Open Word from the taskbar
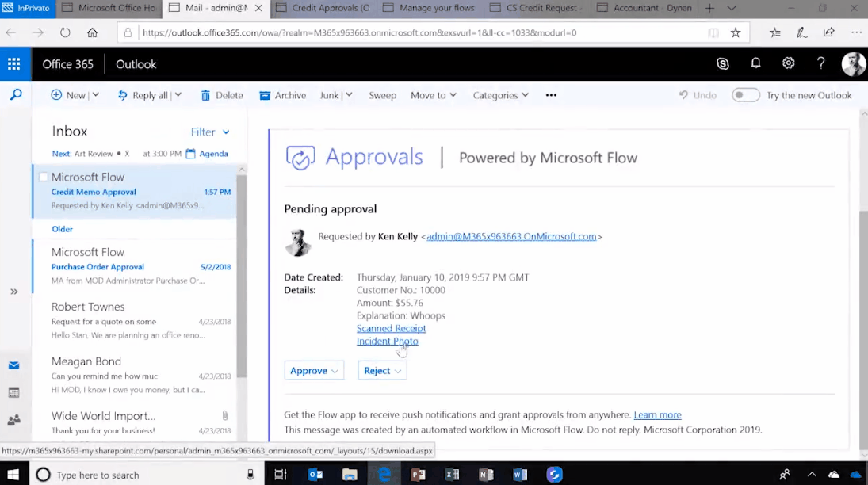This screenshot has width=868, height=485. tap(520, 475)
